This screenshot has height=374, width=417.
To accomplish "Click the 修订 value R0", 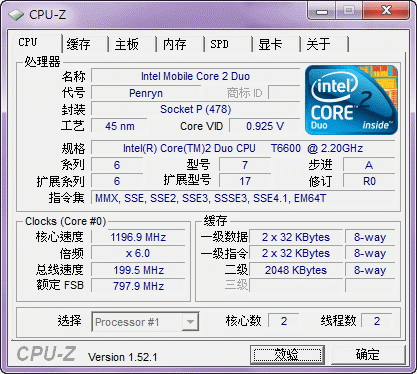I will [x=369, y=181].
